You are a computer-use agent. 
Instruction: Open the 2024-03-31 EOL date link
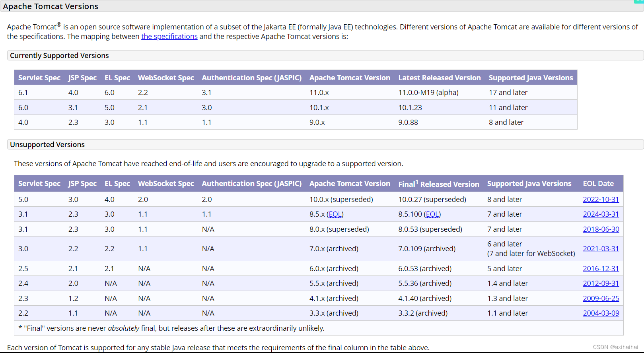tap(601, 214)
